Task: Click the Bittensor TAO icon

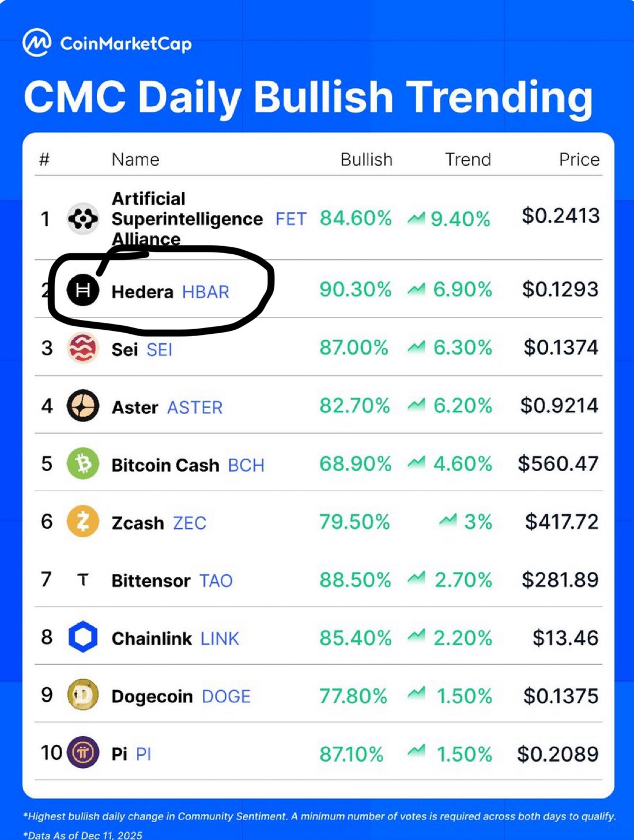Action: click(x=83, y=579)
